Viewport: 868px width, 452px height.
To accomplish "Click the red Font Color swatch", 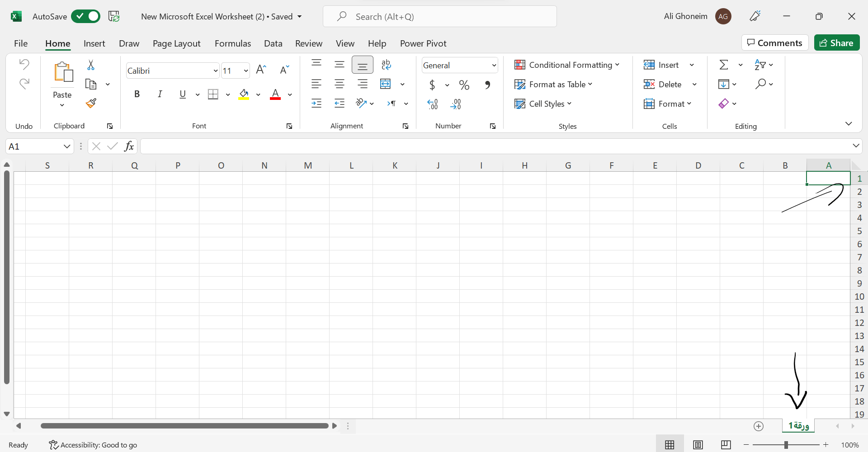I will pyautogui.click(x=275, y=94).
